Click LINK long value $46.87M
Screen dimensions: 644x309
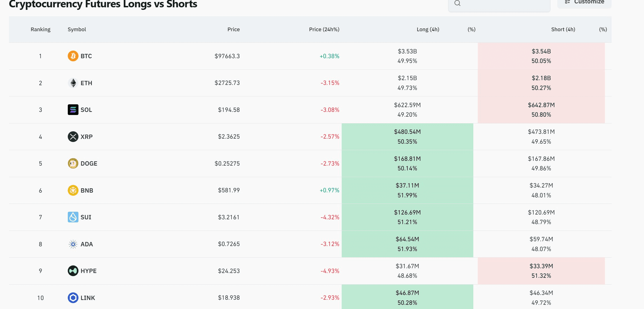(x=407, y=293)
